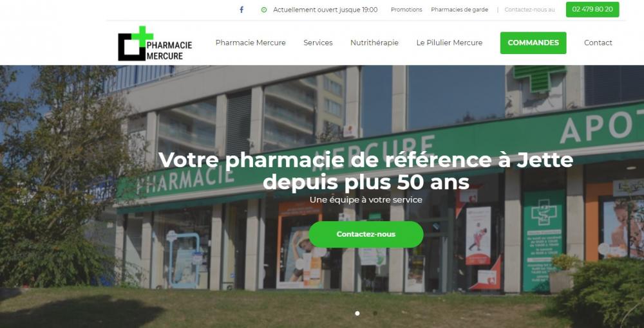
Task: Open Le Pilulier Mercure menu item
Action: 450,42
